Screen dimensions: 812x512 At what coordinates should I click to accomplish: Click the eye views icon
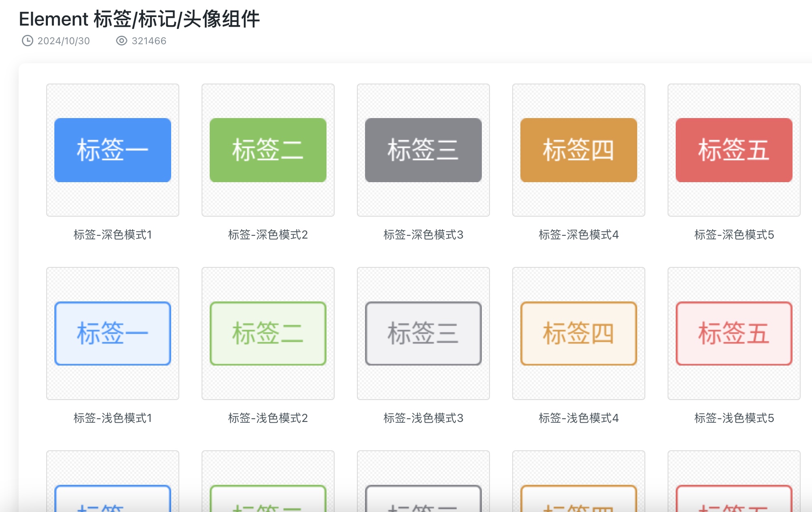tap(121, 41)
